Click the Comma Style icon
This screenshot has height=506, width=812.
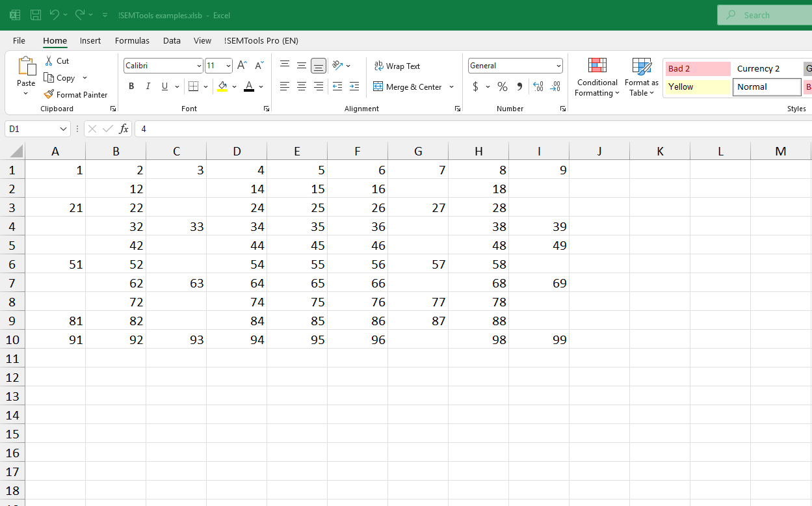[x=519, y=86]
